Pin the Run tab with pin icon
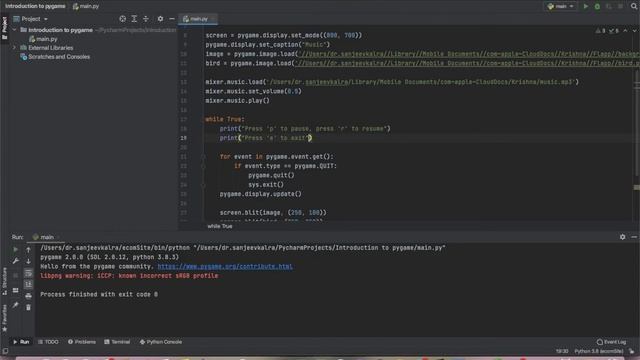The image size is (640, 360). coord(16,305)
